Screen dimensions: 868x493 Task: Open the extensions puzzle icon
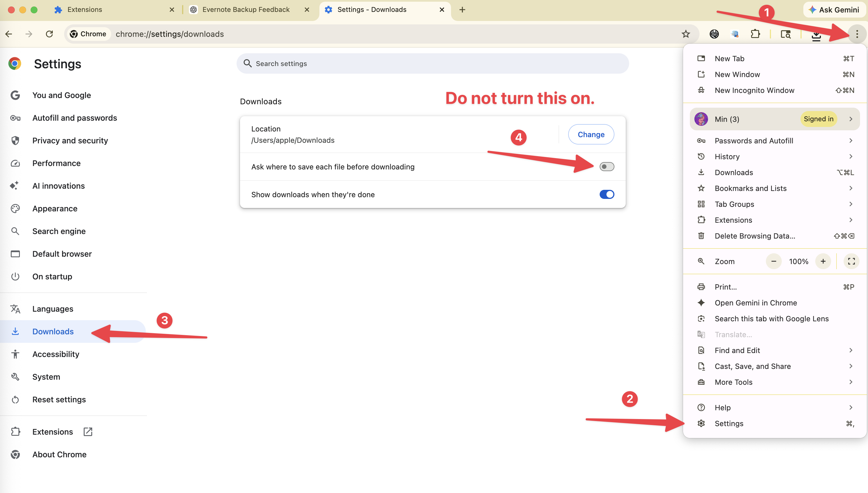pos(755,34)
